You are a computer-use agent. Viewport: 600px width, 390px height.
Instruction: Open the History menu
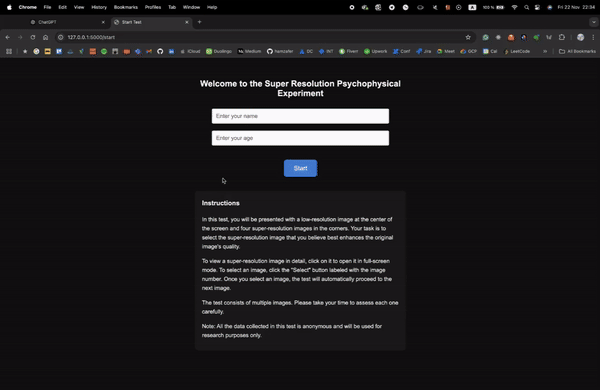[99, 7]
